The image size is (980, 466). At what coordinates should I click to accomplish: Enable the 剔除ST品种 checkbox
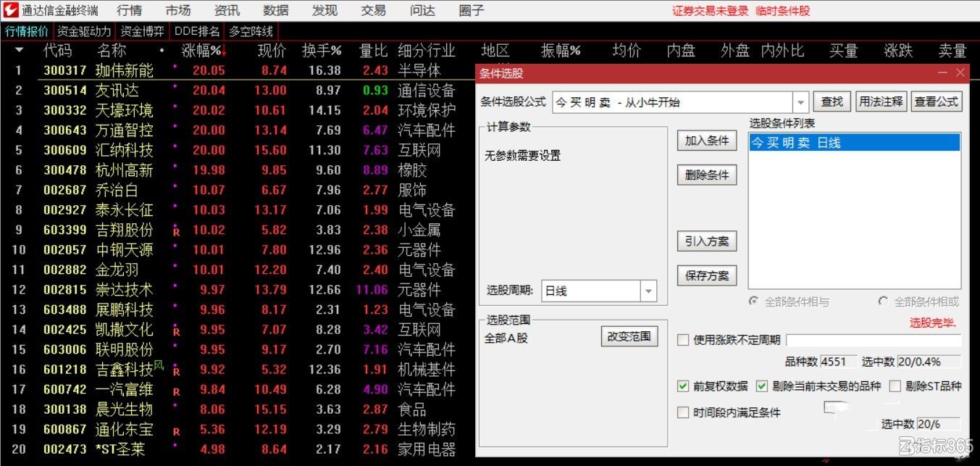[x=895, y=386]
